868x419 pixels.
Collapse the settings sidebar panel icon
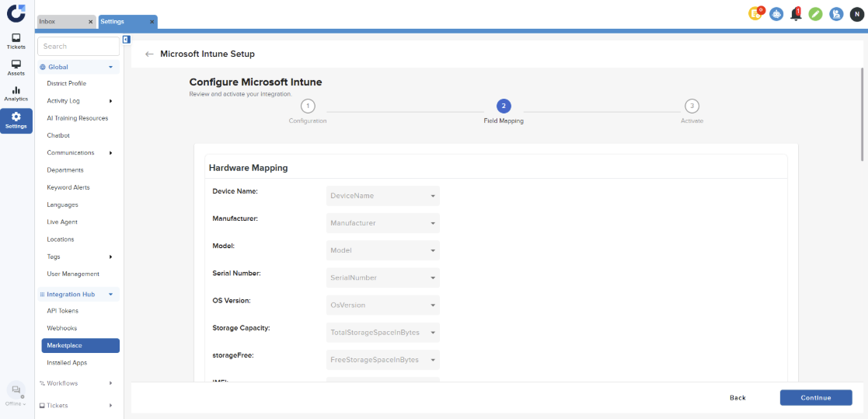[x=126, y=39]
